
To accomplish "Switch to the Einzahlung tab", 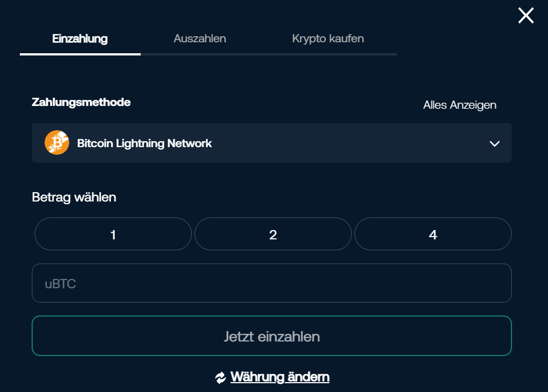I will pos(80,38).
